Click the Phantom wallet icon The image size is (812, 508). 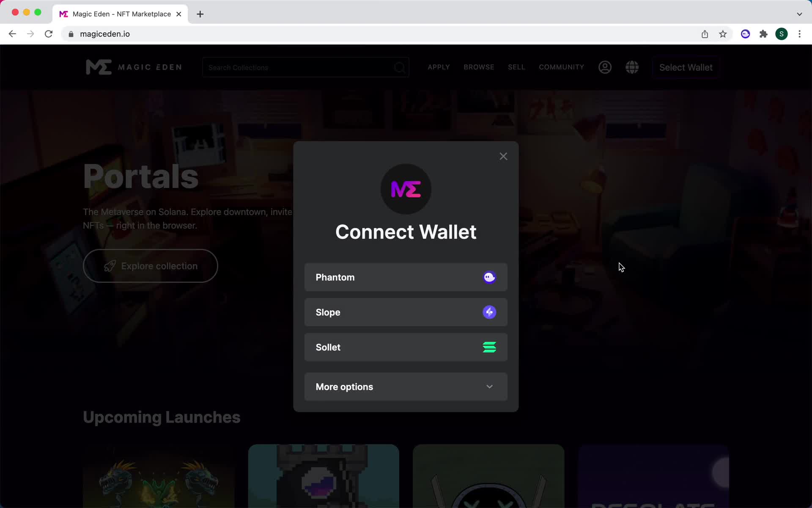pos(490,277)
